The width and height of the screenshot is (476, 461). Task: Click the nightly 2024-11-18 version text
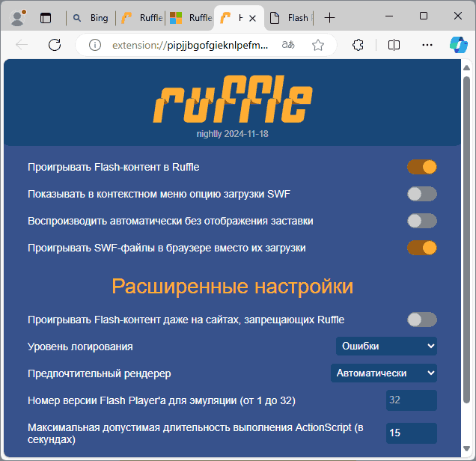tap(232, 134)
